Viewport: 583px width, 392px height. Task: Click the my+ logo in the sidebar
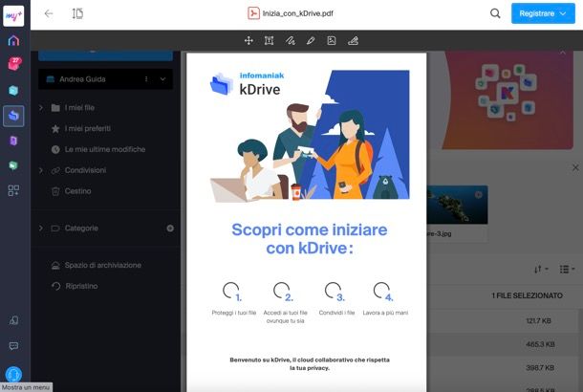coord(13,15)
